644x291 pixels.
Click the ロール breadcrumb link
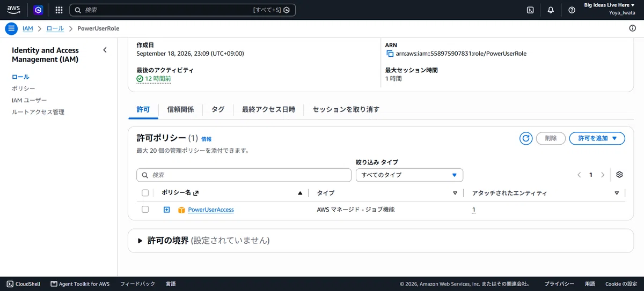pos(55,28)
